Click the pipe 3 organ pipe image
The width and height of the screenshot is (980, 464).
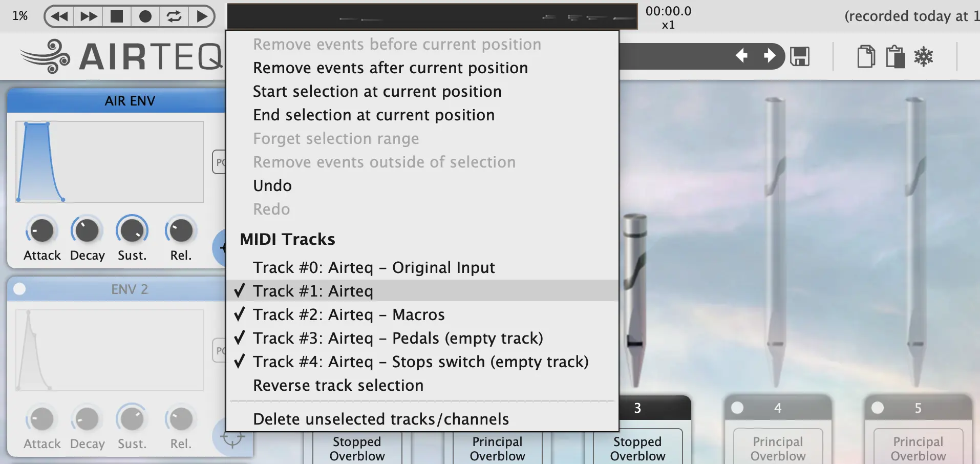pyautogui.click(x=635, y=300)
